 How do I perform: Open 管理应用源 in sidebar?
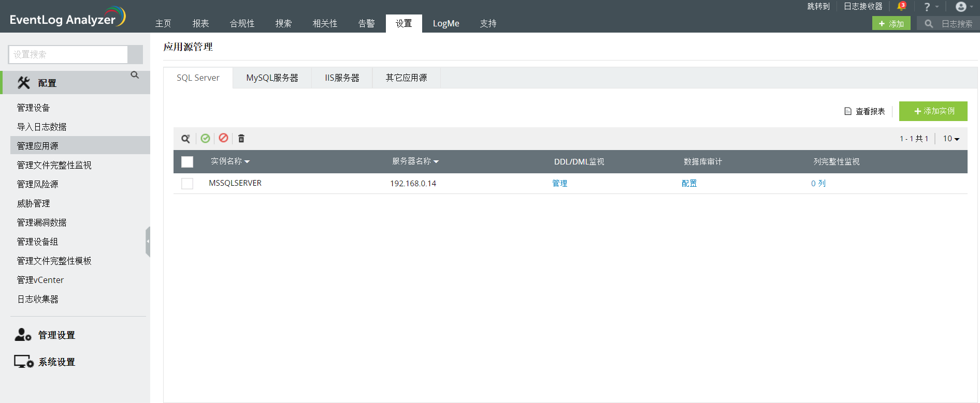point(80,145)
